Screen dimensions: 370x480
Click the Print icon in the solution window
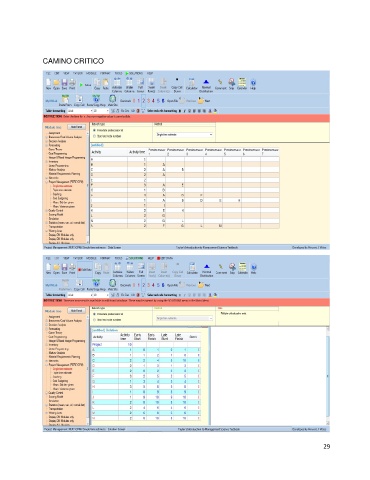click(72, 268)
